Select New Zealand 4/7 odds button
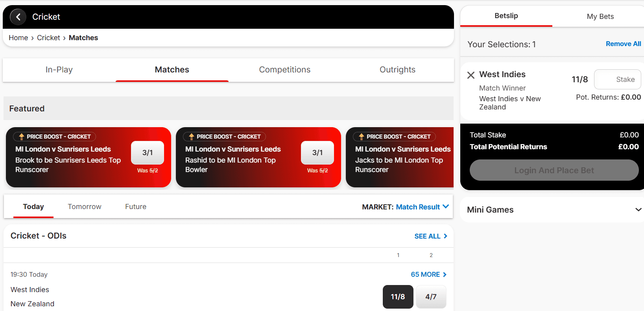 click(431, 297)
